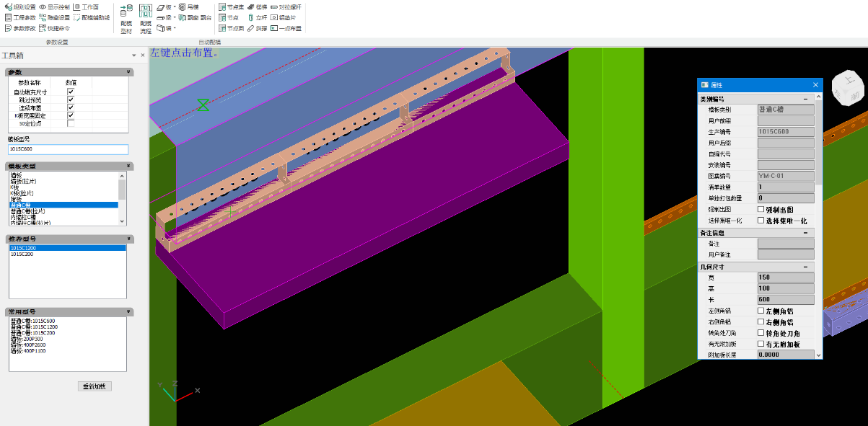Check 左侧角铝 checkbox

point(760,311)
